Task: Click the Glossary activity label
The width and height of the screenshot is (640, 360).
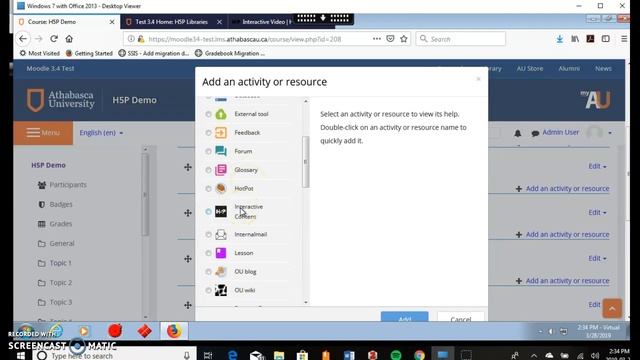Action: click(246, 170)
